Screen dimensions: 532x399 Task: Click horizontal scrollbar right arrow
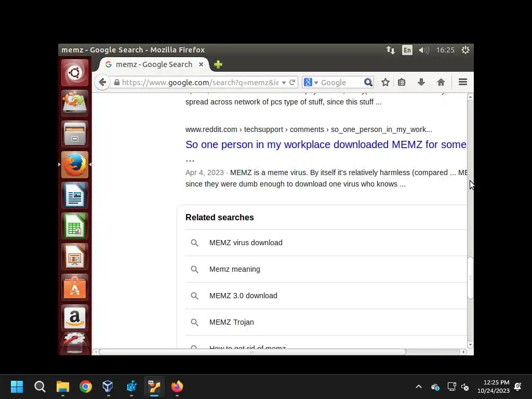pyautogui.click(x=463, y=352)
